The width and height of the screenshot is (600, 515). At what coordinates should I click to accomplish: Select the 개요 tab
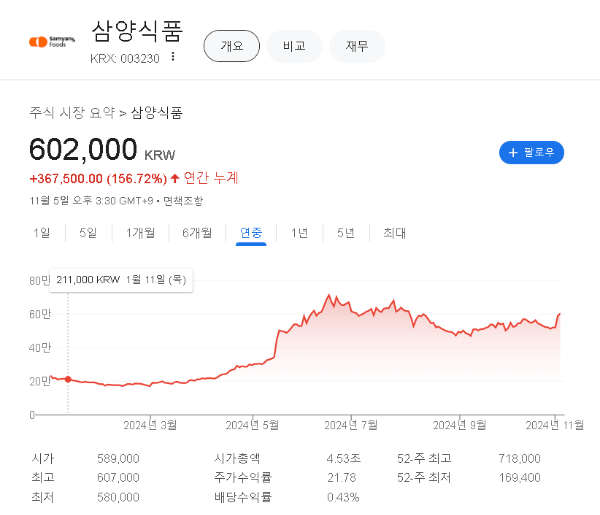pos(232,46)
